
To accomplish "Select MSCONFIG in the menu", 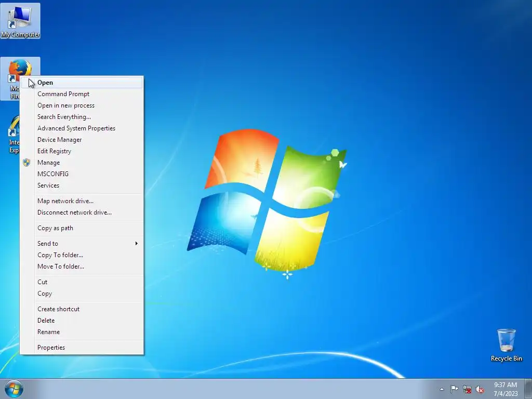I will (x=82, y=174).
